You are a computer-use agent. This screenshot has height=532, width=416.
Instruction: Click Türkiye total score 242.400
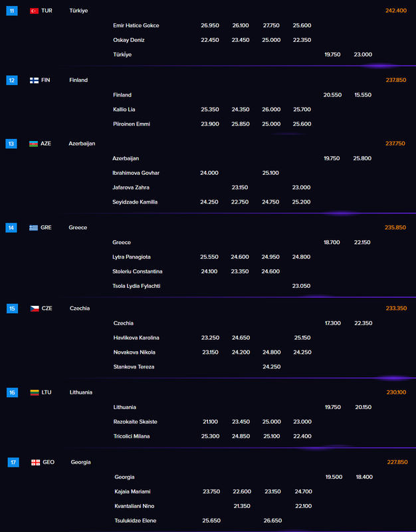coord(396,11)
